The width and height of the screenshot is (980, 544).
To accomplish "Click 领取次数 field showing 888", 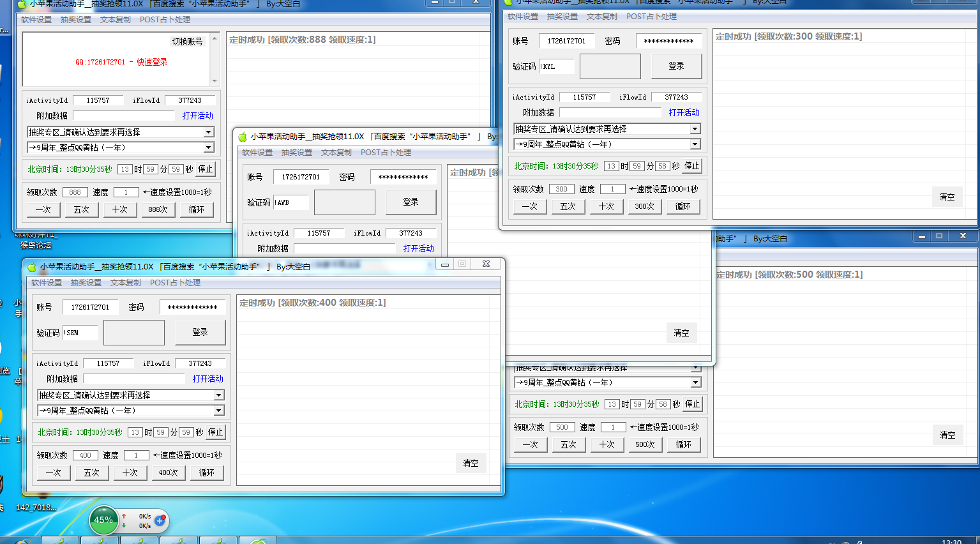I will click(x=75, y=192).
